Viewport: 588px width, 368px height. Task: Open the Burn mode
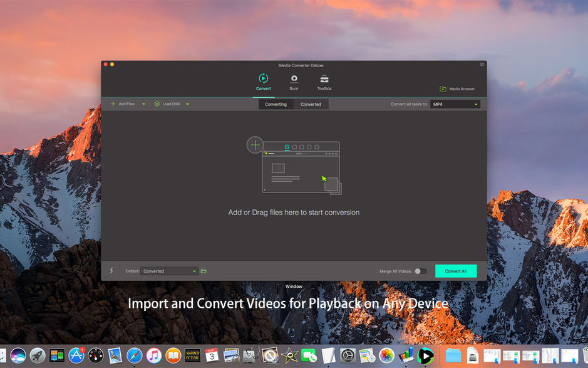(293, 80)
